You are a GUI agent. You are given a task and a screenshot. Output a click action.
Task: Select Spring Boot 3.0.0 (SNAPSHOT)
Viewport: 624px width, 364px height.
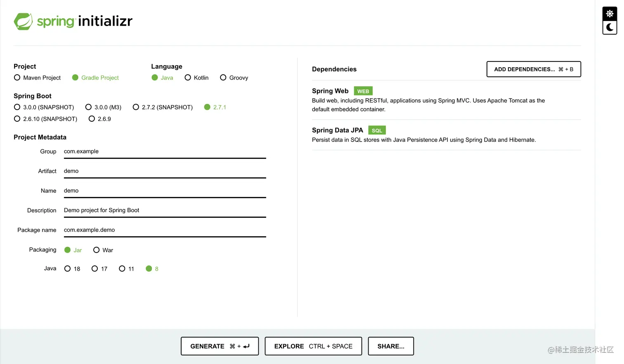click(44, 107)
